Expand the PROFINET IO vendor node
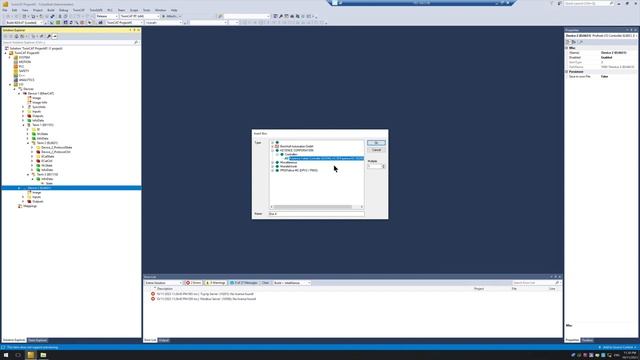This screenshot has height=360, width=640. (272, 170)
